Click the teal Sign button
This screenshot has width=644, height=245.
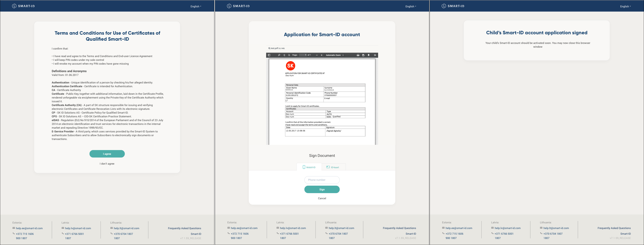click(x=322, y=189)
